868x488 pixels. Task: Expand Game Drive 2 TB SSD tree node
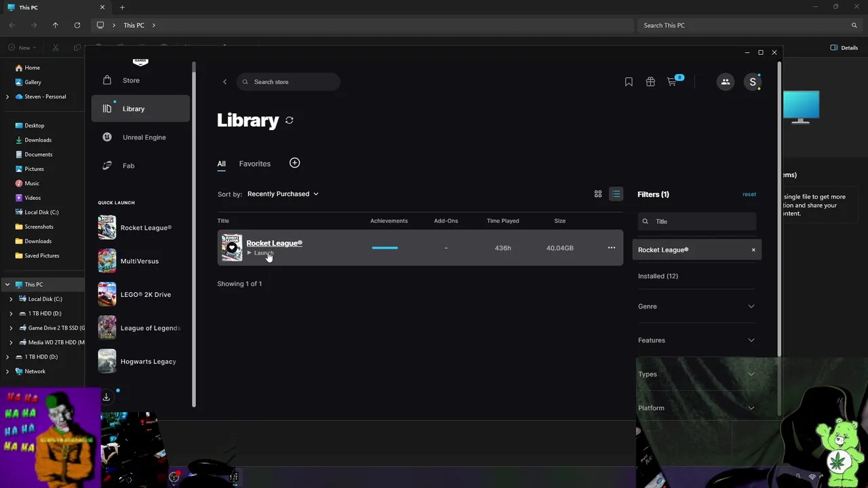[x=11, y=328]
